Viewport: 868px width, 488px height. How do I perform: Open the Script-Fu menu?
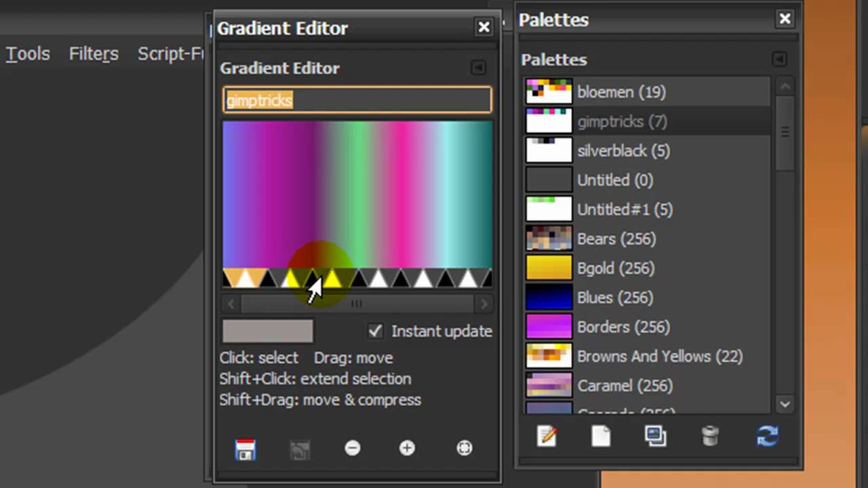coord(172,54)
